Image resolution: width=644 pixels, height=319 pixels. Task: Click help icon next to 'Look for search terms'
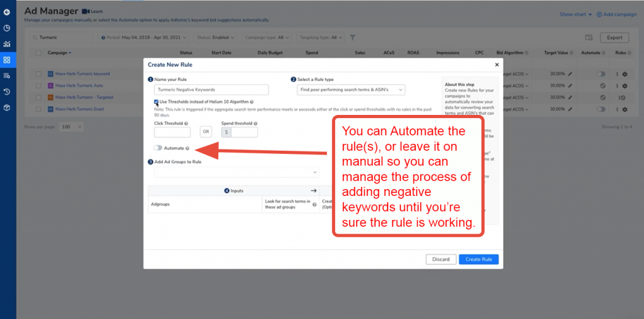pos(314,205)
